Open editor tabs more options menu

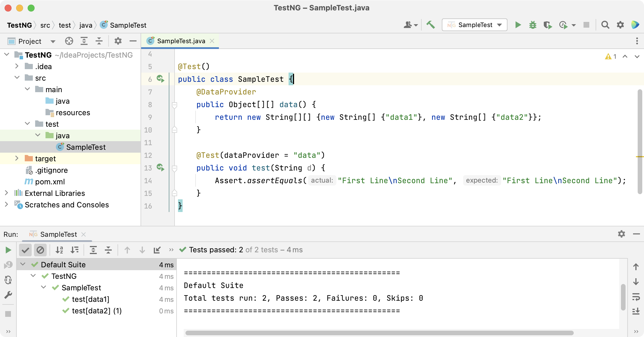click(x=637, y=41)
